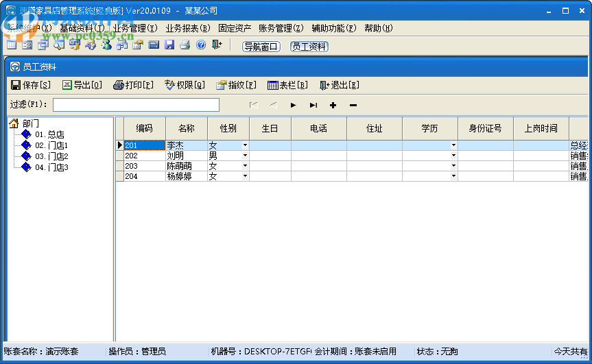
Task: Click the document with hand icon
Action: [138, 45]
